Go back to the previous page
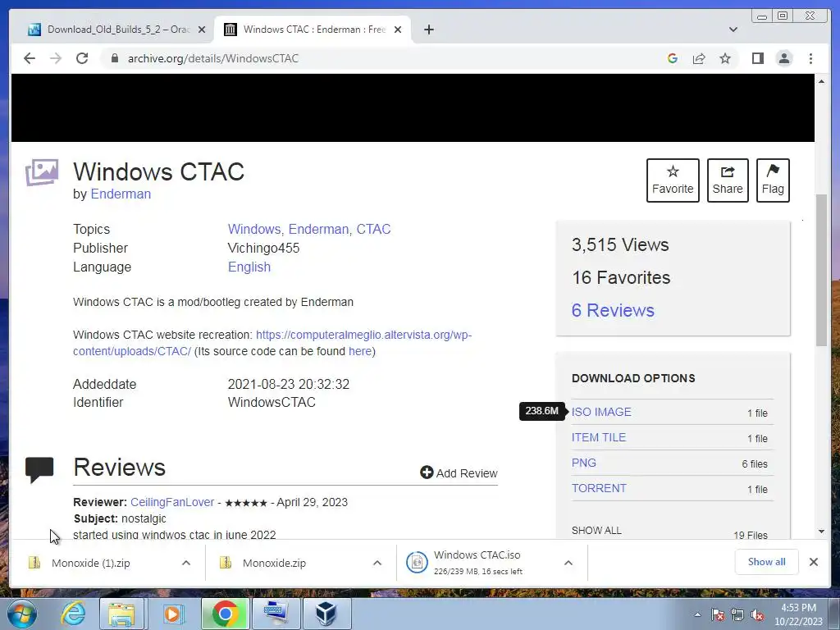840x630 pixels. [x=30, y=58]
